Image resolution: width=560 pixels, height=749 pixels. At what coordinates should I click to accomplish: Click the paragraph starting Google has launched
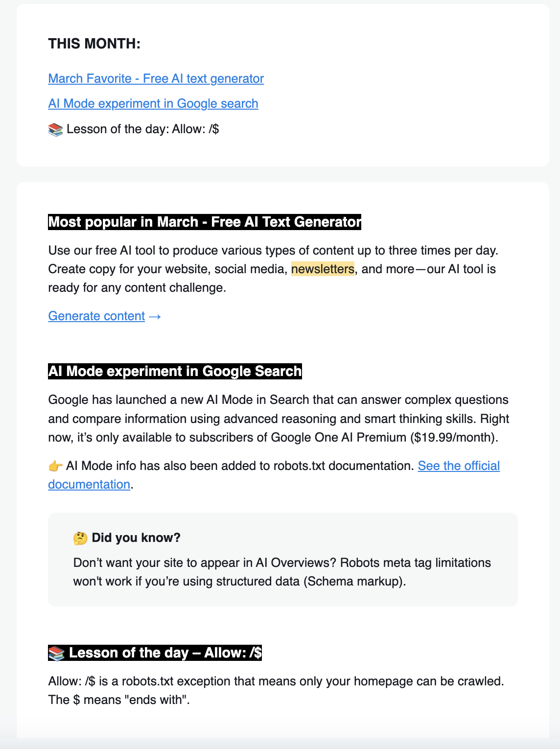click(x=278, y=419)
